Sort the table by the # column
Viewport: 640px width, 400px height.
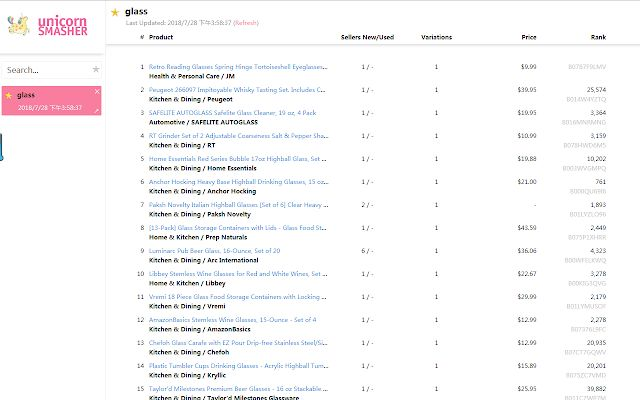click(142, 37)
